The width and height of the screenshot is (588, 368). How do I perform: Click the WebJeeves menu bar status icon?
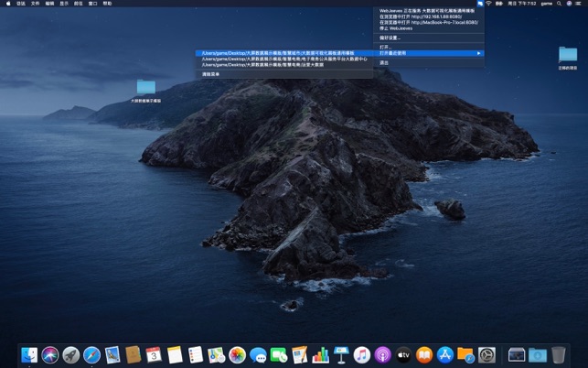point(479,4)
